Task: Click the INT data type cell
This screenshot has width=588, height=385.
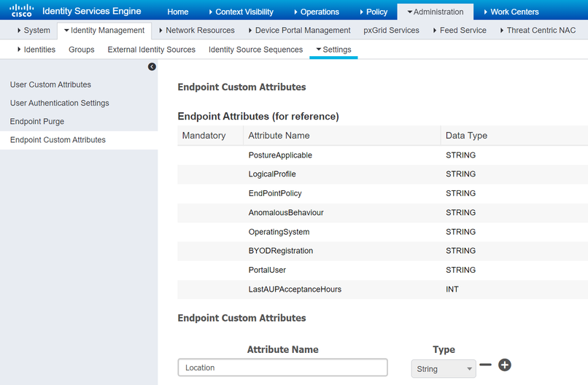Action: (452, 289)
